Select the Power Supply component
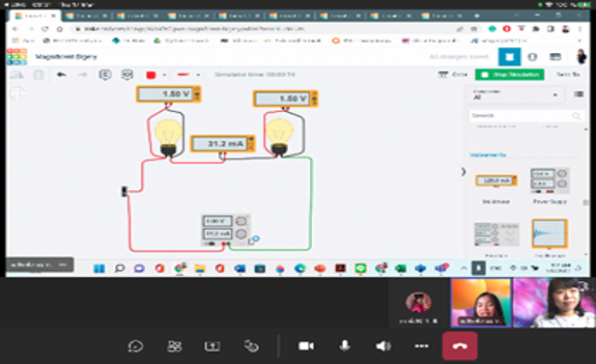This screenshot has height=364, width=596. tap(550, 181)
